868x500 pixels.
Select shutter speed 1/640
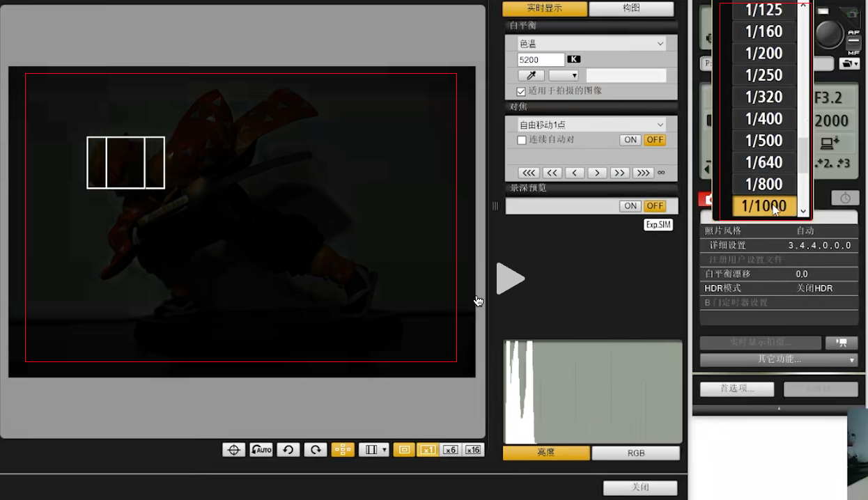coord(764,162)
